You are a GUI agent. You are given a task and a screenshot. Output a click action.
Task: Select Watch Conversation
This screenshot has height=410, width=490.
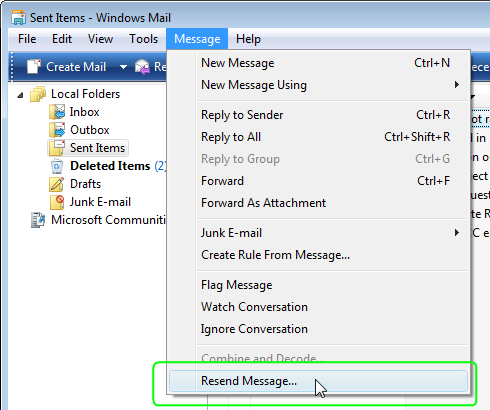pyautogui.click(x=318, y=307)
